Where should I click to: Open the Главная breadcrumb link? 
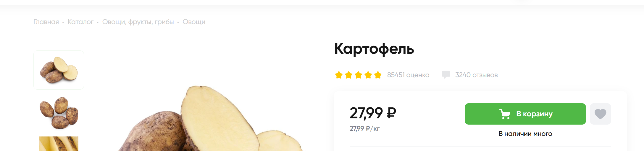coord(46,22)
